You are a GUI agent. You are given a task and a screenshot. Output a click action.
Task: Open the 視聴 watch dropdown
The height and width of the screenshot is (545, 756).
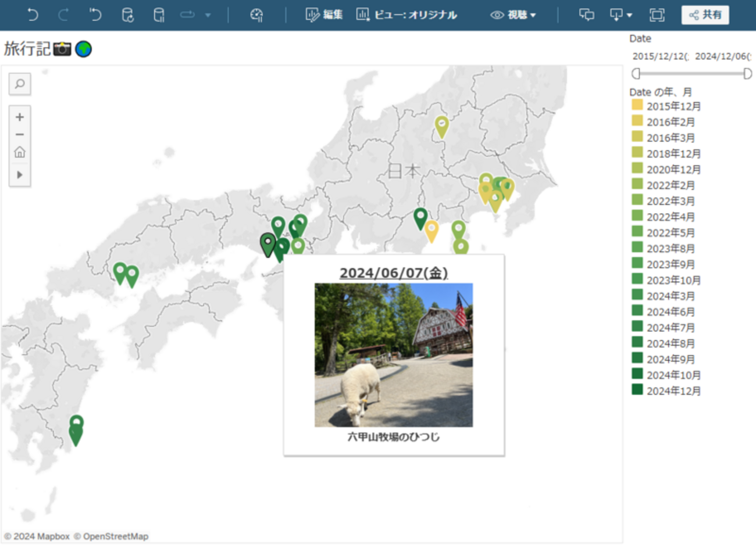513,15
